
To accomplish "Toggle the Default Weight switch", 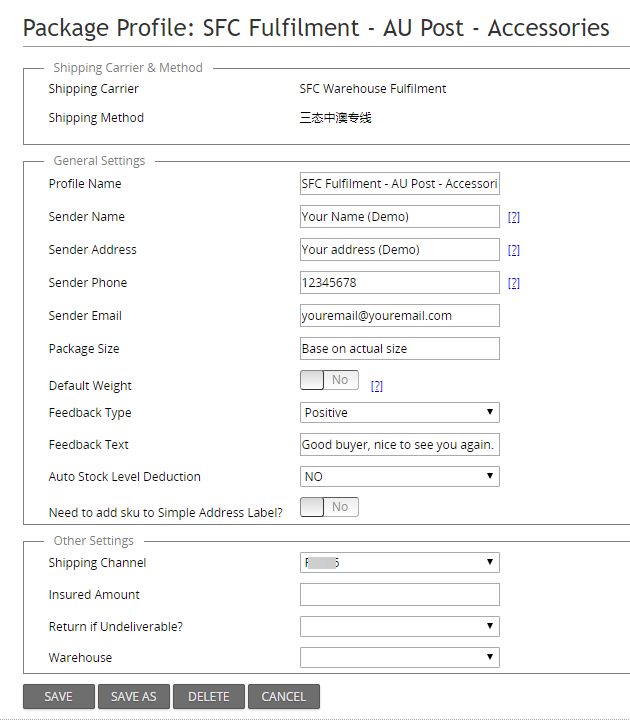I will click(x=329, y=380).
